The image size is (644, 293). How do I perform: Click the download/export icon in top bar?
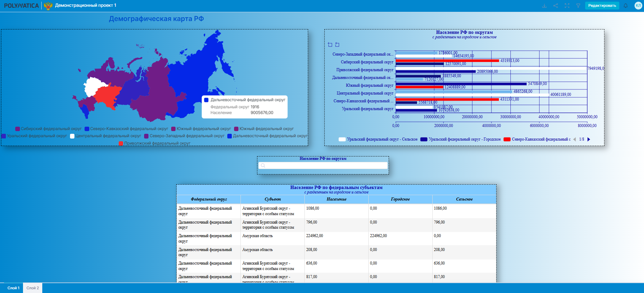click(x=544, y=6)
